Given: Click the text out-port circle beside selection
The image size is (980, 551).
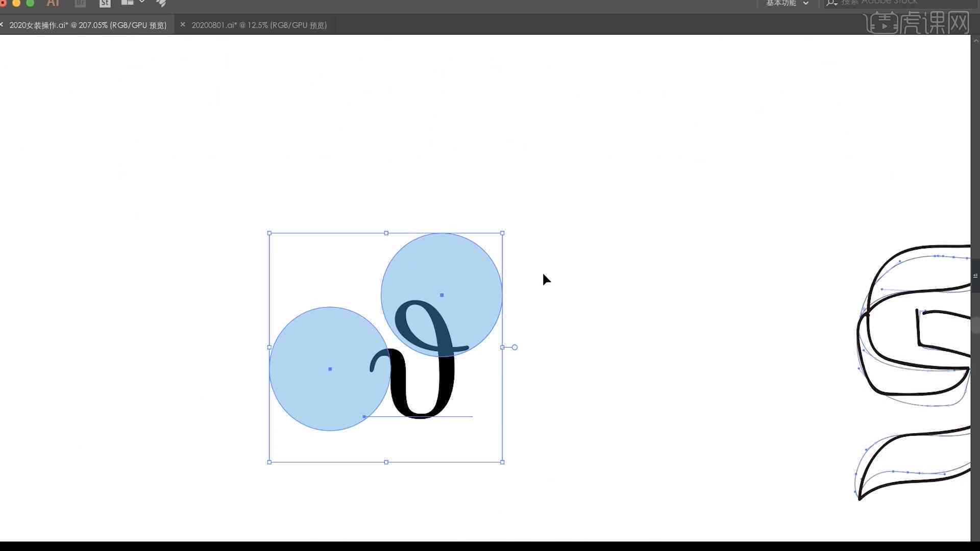Looking at the screenshot, I should pyautogui.click(x=514, y=347).
